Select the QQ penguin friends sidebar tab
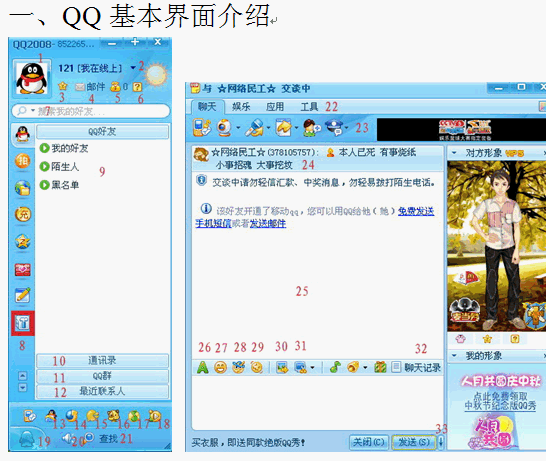The width and height of the screenshot is (546, 461). (x=23, y=134)
